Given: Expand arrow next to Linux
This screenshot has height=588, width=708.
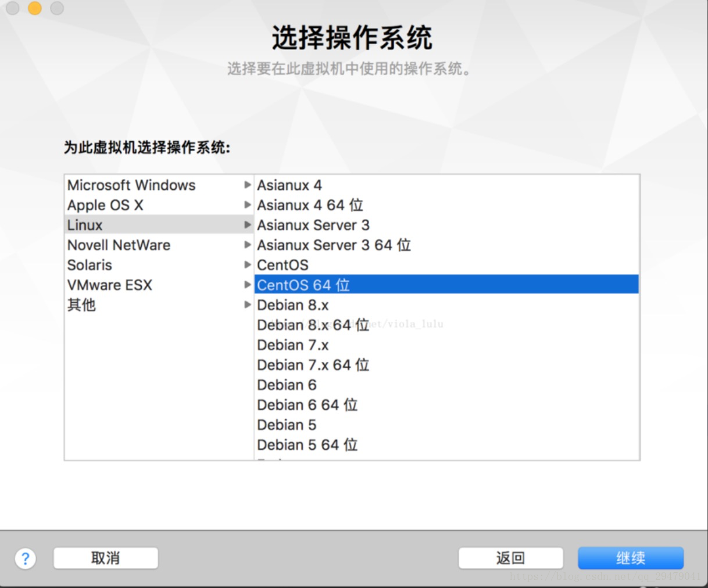Looking at the screenshot, I should tap(248, 224).
